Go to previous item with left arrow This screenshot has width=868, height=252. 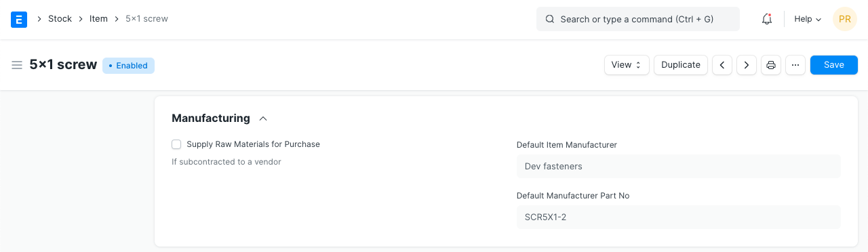coord(722,65)
